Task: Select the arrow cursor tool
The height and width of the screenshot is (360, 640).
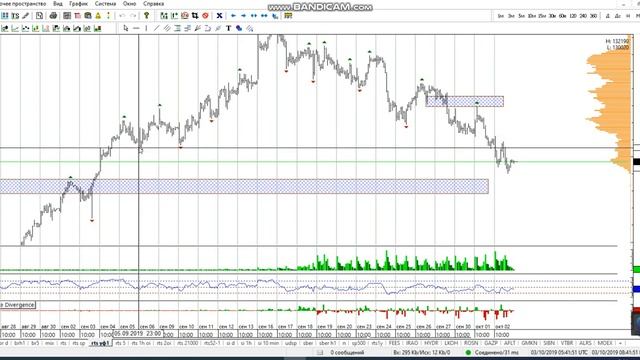Action: click(126, 28)
